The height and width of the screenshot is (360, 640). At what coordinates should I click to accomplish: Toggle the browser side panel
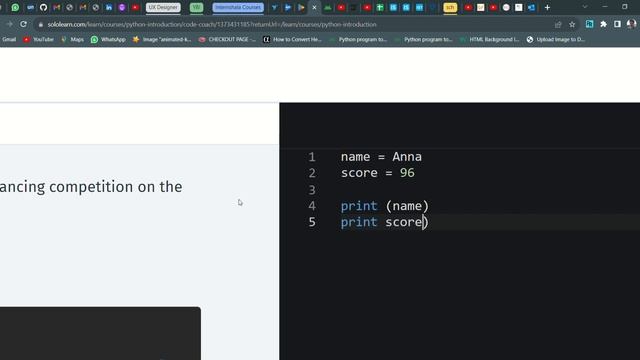coord(617,24)
